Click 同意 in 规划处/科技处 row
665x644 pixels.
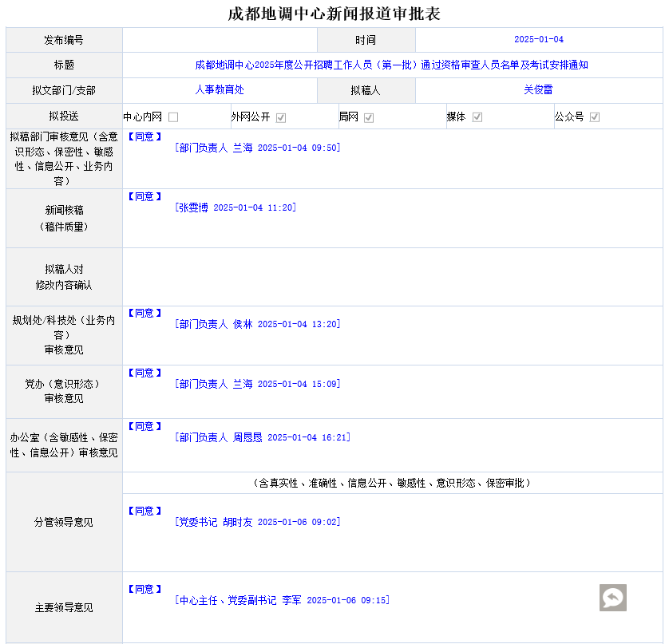(144, 313)
